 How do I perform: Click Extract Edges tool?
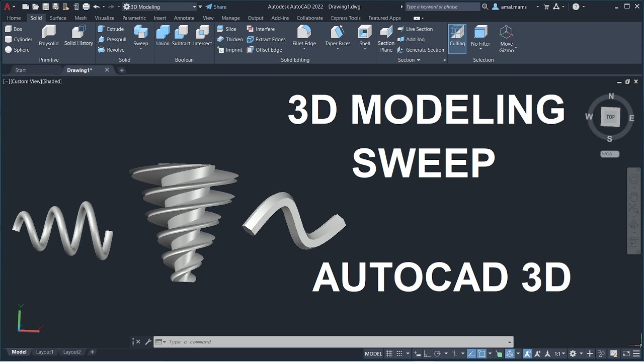pos(266,39)
